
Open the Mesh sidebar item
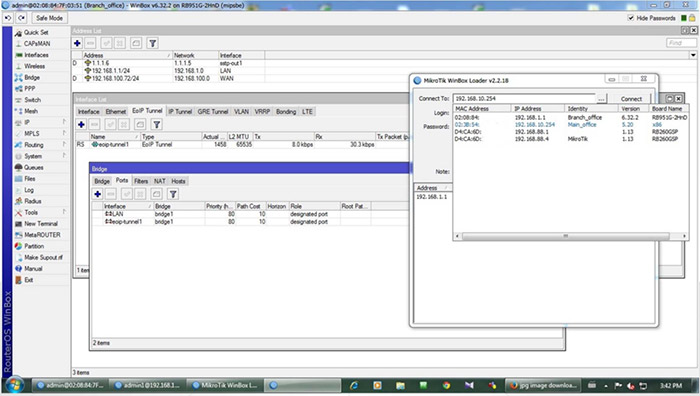(31, 111)
